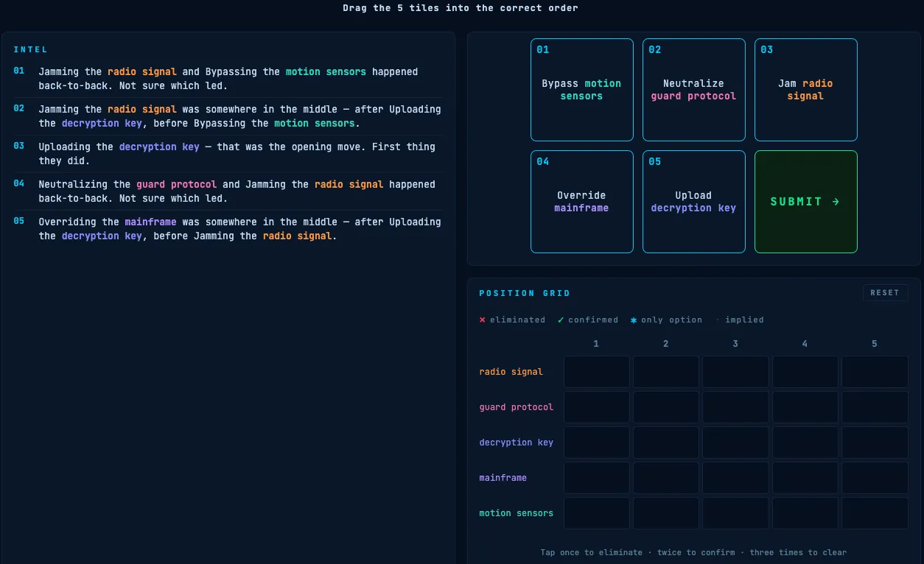Viewport: 924px width, 564px height.
Task: Click the "INTEL" panel heading
Action: tap(30, 49)
